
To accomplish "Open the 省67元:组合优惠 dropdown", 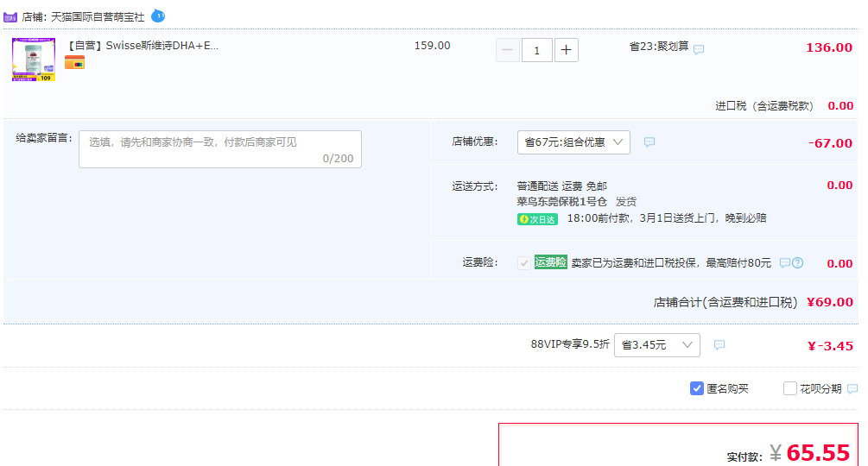I will [x=573, y=142].
